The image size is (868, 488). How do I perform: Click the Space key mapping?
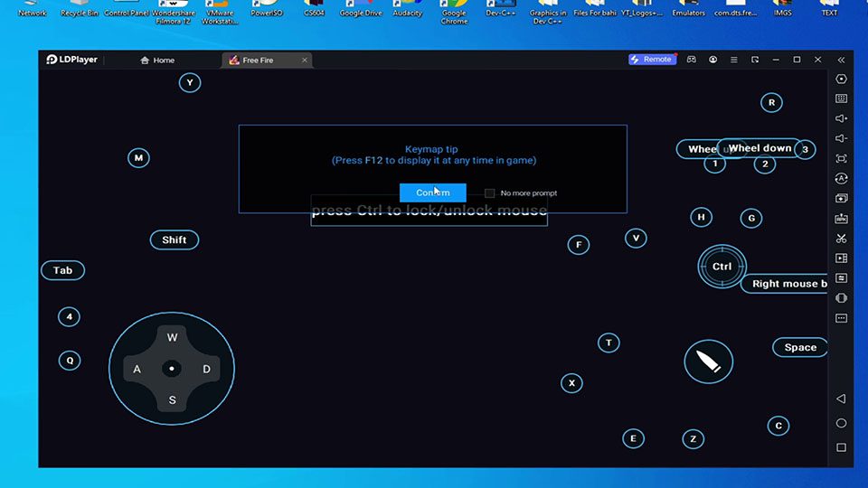(x=800, y=347)
